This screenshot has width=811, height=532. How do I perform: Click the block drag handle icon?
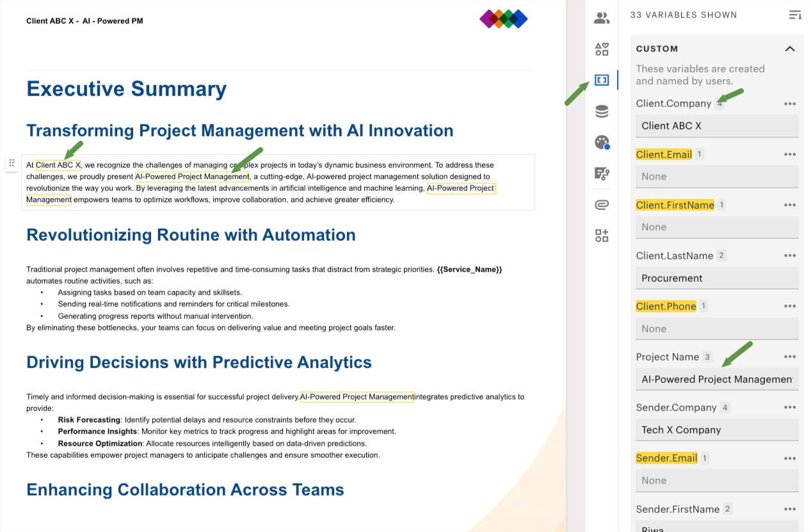point(12,163)
